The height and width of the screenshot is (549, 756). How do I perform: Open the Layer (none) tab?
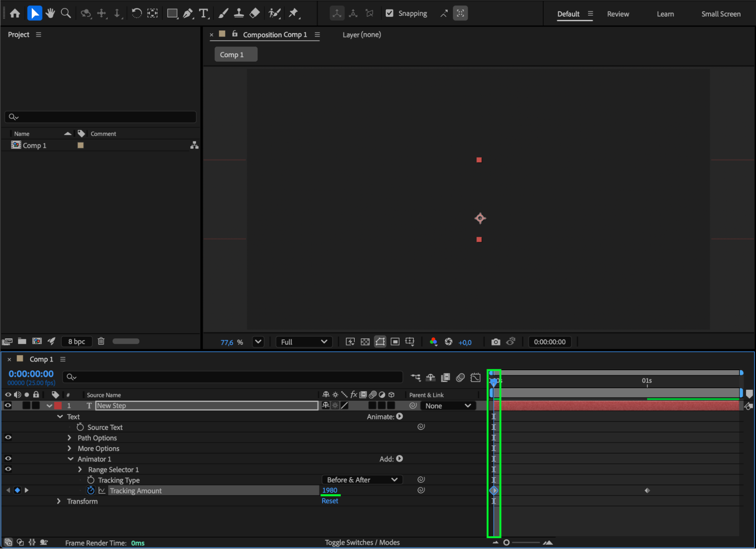click(x=362, y=35)
